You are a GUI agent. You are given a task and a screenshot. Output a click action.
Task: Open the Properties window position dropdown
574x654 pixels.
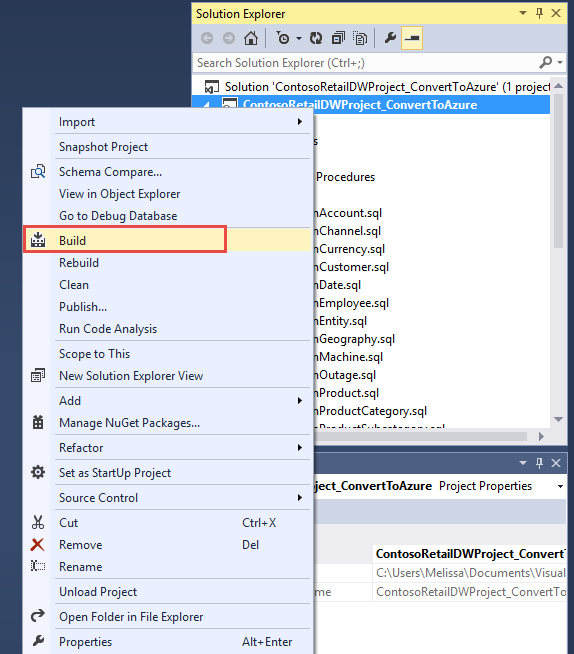point(523,463)
